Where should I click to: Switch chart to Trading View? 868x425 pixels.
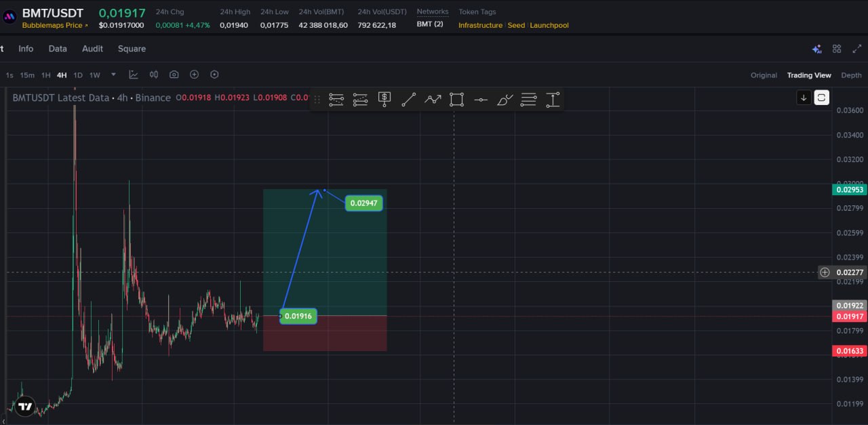click(x=809, y=75)
